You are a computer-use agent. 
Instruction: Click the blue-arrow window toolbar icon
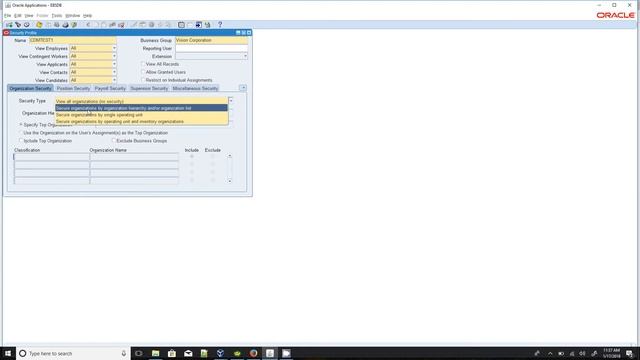click(x=198, y=25)
